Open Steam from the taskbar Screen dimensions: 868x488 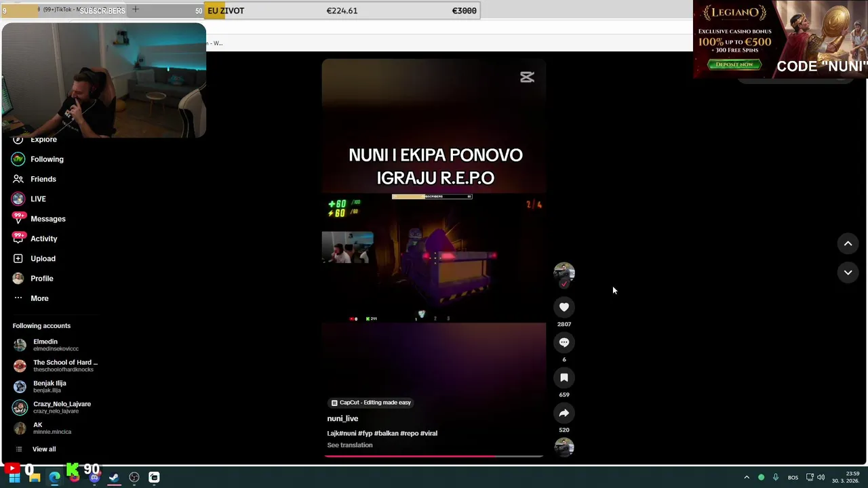(x=114, y=477)
